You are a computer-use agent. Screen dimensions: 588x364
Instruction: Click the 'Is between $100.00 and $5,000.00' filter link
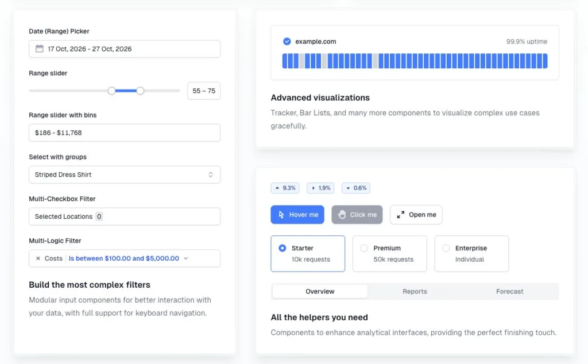[124, 258]
